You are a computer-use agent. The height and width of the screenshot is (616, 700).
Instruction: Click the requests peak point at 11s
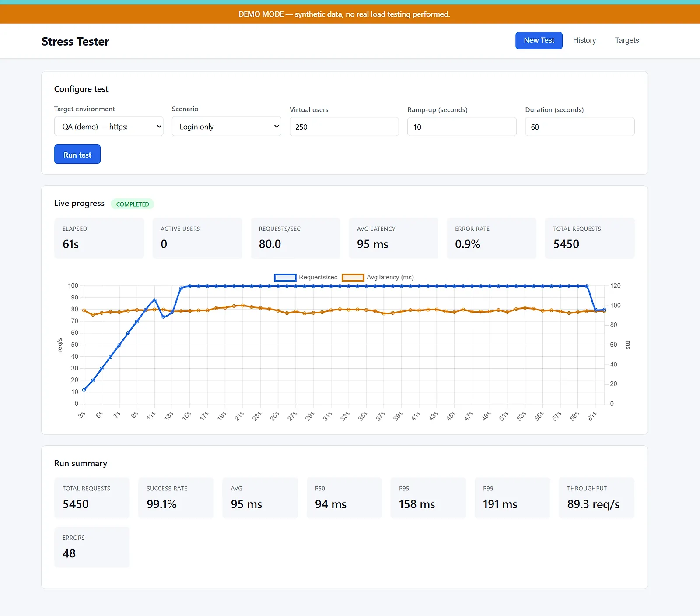[x=154, y=300]
